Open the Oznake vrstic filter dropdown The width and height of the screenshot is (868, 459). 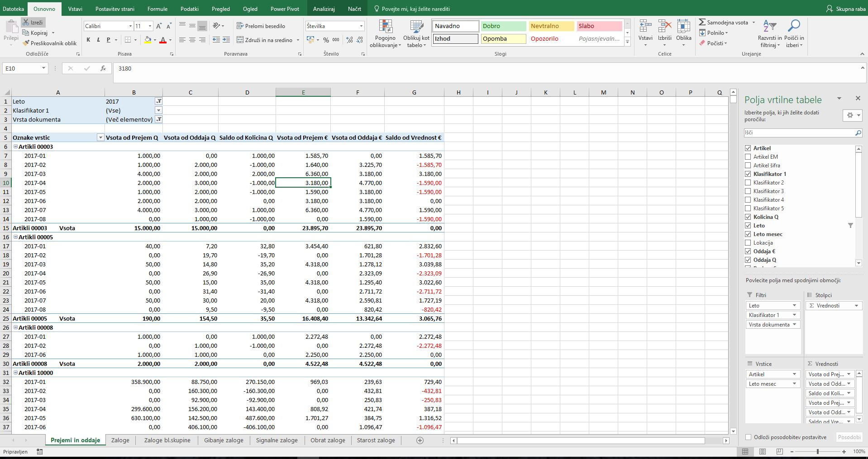[100, 137]
